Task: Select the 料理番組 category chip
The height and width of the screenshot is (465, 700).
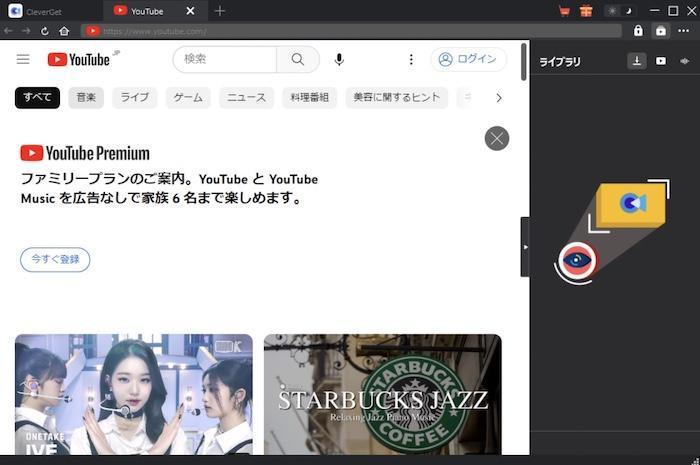Action: click(310, 98)
